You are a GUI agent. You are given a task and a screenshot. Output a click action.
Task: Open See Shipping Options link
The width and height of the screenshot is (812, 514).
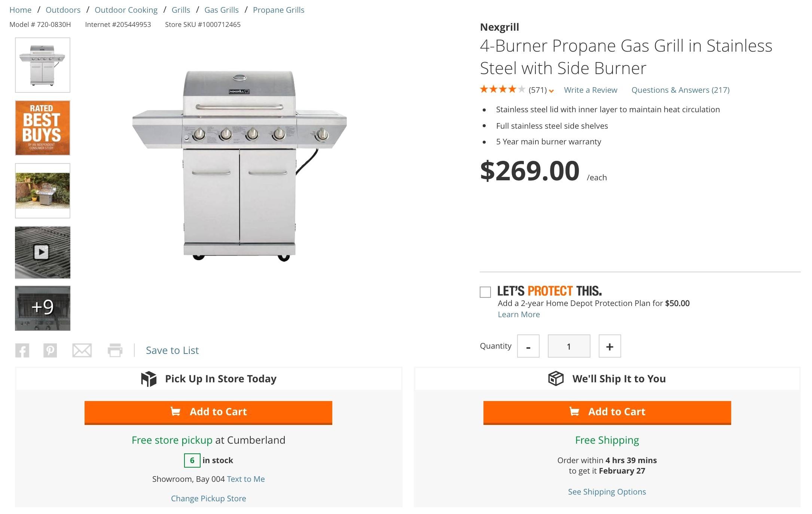click(x=607, y=492)
